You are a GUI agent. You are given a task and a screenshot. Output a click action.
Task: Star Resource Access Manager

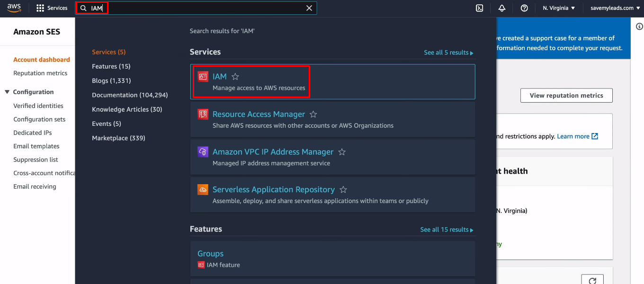tap(313, 115)
